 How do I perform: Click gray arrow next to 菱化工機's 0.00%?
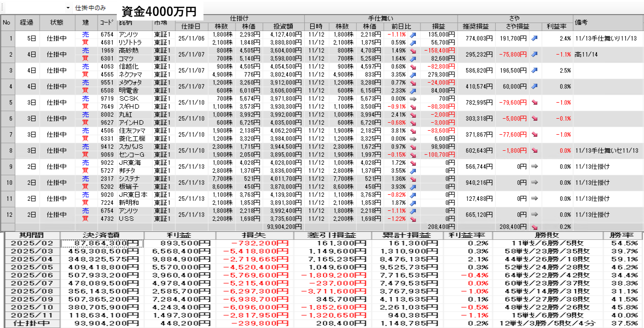[413, 138]
